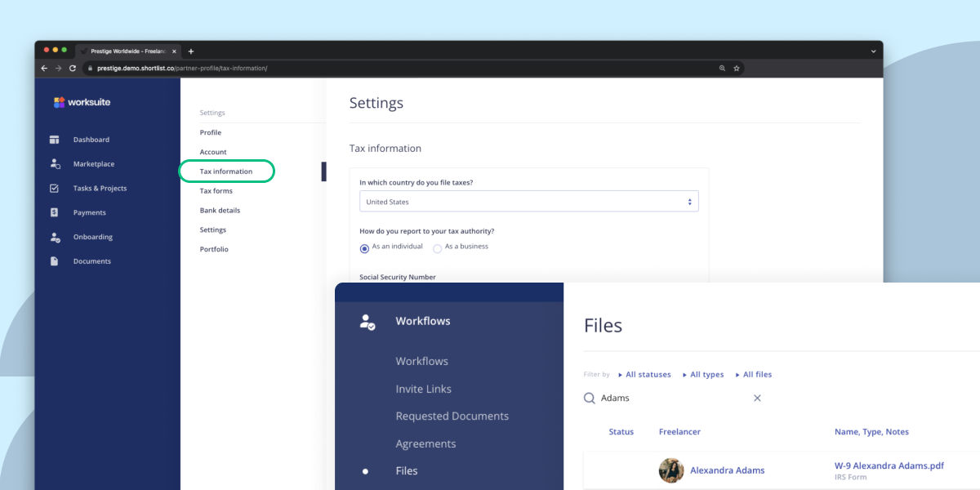The image size is (980, 490).
Task: Click the browser reload icon
Action: [x=73, y=69]
